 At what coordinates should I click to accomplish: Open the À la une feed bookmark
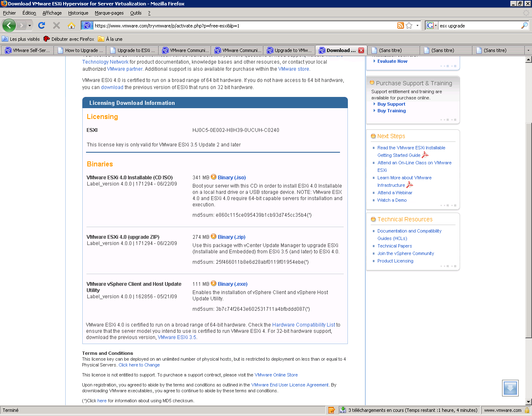pyautogui.click(x=110, y=39)
